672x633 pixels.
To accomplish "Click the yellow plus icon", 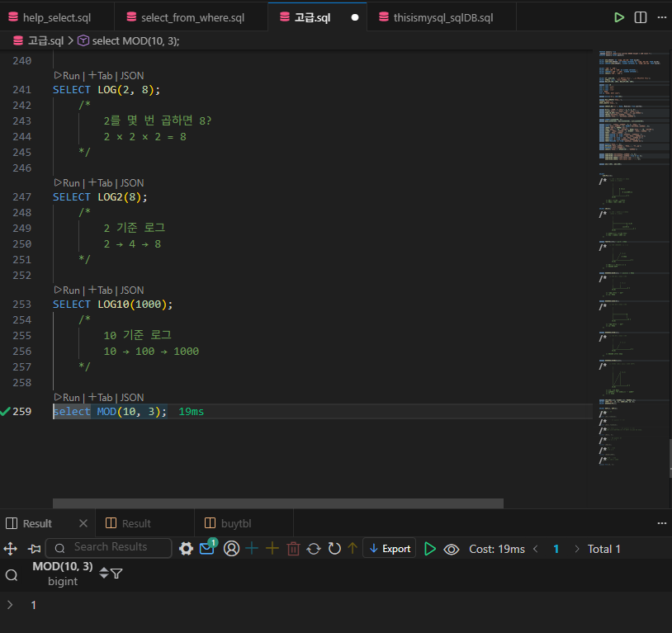I will (272, 549).
